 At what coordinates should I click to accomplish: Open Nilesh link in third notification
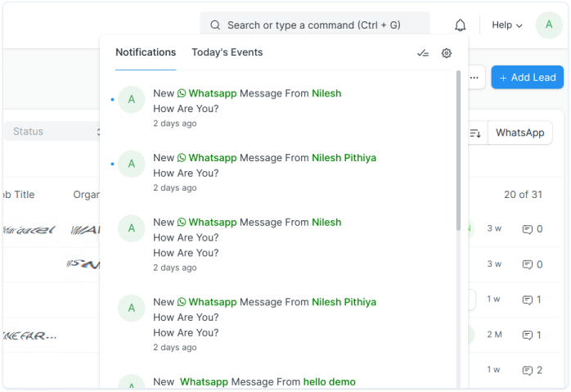(326, 223)
